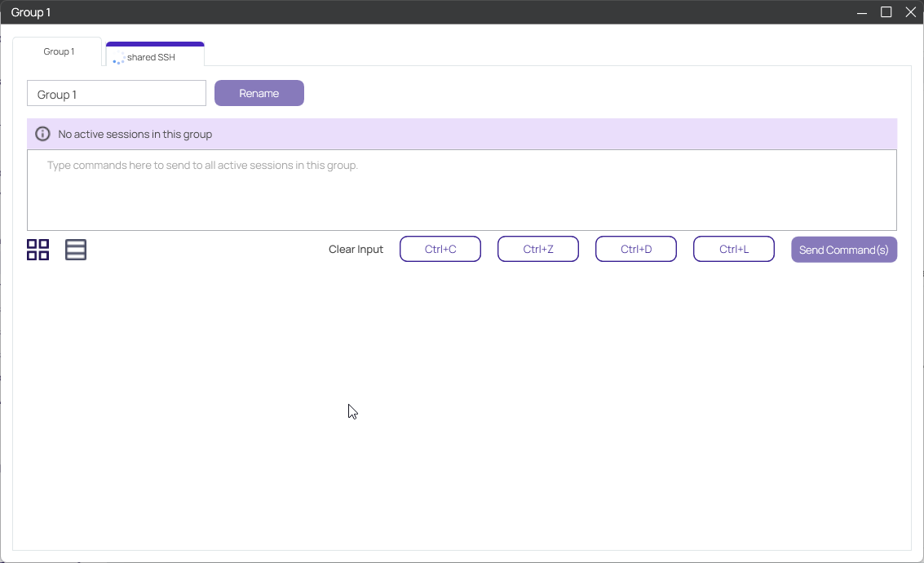Click the loading spinner on the shared SSH tab
Viewport: 924px width, 563px height.
click(119, 57)
